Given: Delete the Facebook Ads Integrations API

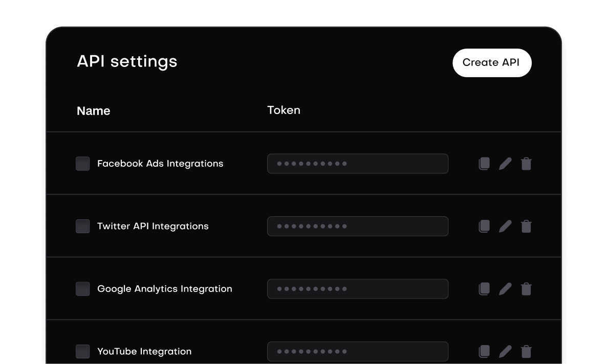Looking at the screenshot, I should click(x=526, y=164).
